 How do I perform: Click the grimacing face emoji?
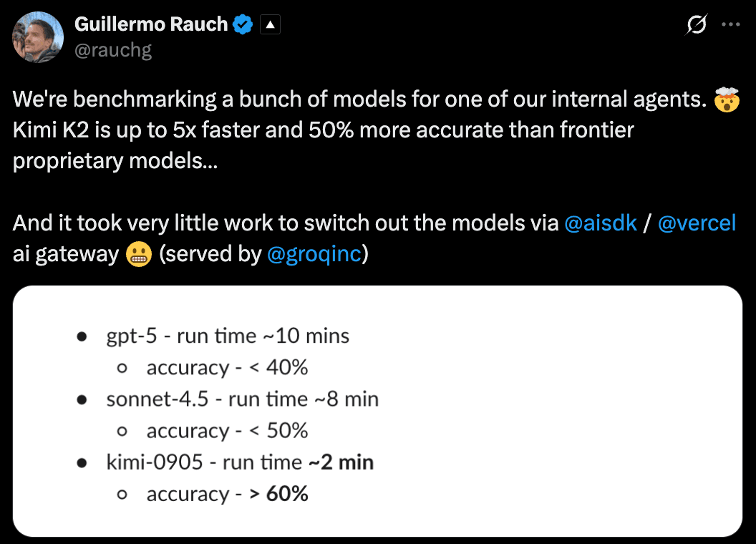point(139,253)
